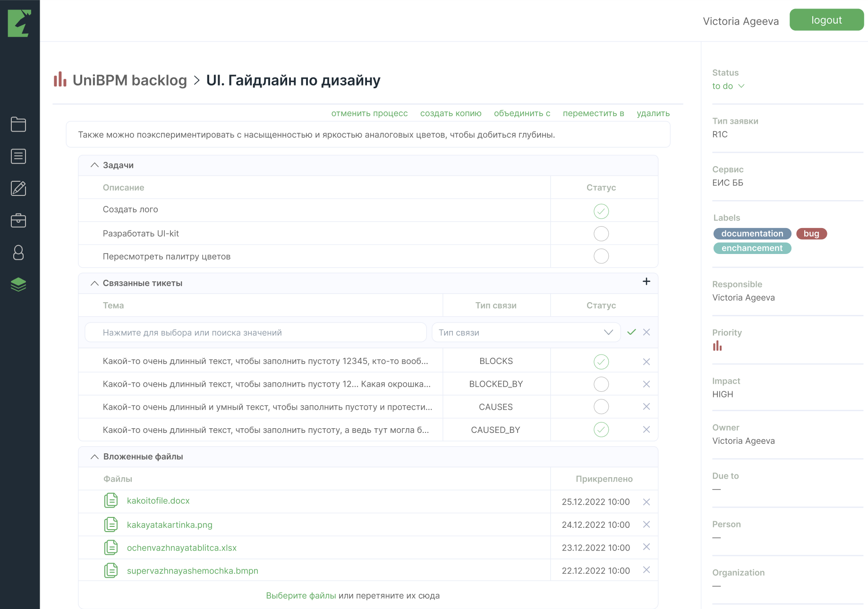Click the ticket search input field
This screenshot has width=868, height=609.
255,332
